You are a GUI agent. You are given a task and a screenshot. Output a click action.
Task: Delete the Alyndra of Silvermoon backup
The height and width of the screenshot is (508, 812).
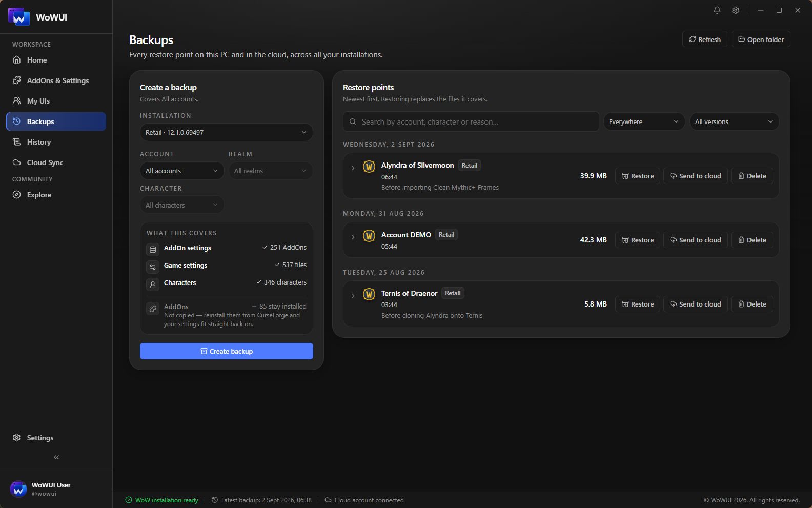752,176
